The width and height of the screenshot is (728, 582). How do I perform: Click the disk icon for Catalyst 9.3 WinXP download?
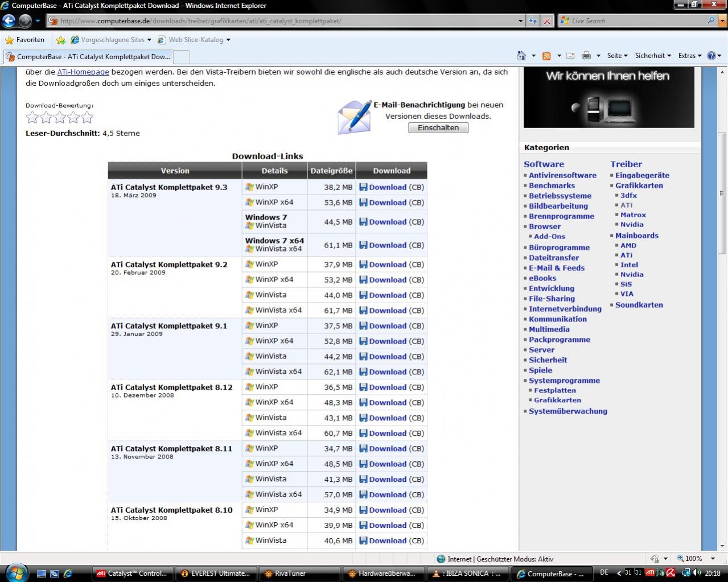pyautogui.click(x=363, y=187)
